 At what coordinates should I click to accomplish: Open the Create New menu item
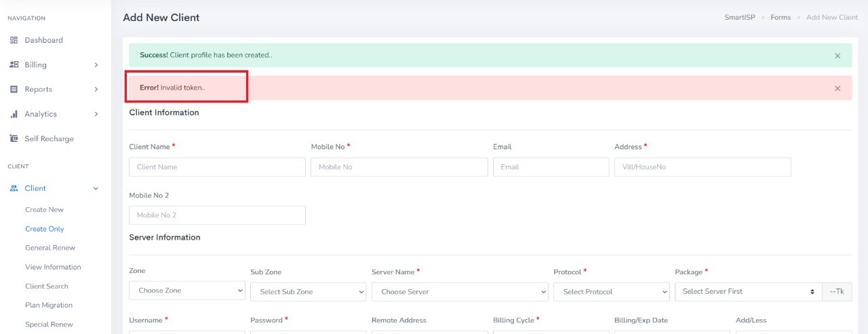(x=44, y=210)
